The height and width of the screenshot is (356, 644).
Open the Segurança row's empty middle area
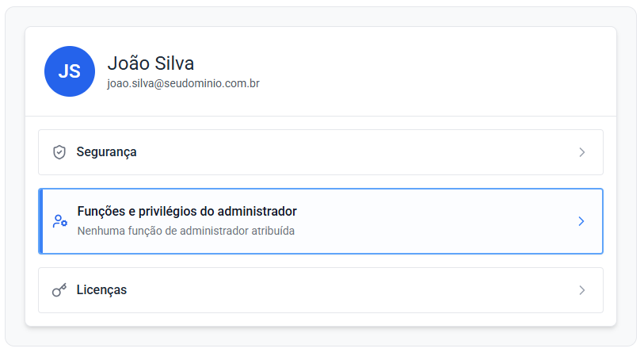click(356, 152)
